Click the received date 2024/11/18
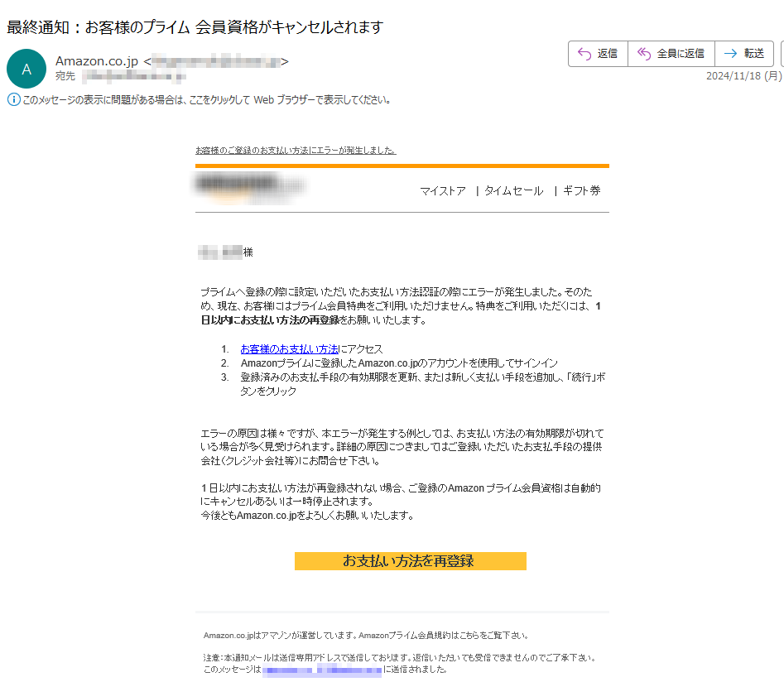The image size is (784, 682). tap(743, 76)
